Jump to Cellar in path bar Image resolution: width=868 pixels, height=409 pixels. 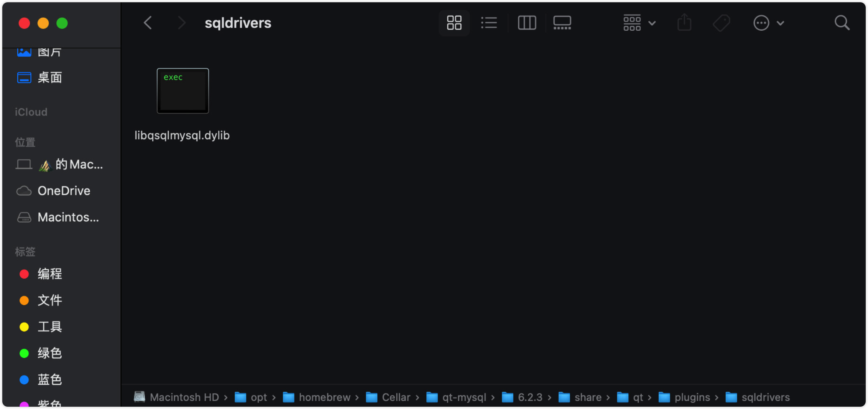(396, 397)
